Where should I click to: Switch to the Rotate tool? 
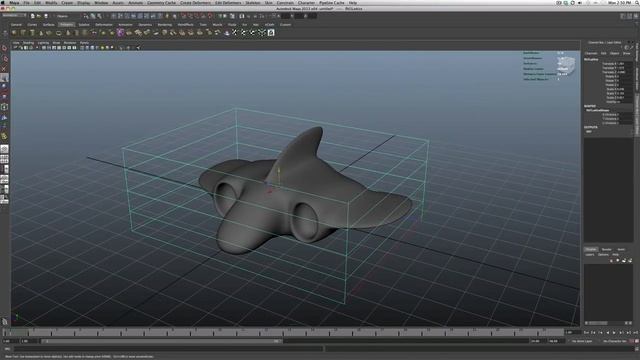4,87
